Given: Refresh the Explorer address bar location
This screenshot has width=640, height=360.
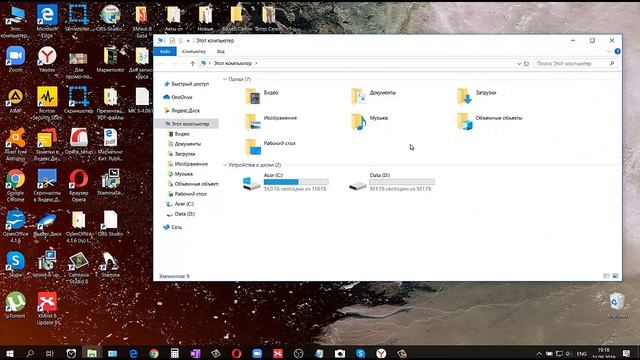Looking at the screenshot, I should point(526,64).
